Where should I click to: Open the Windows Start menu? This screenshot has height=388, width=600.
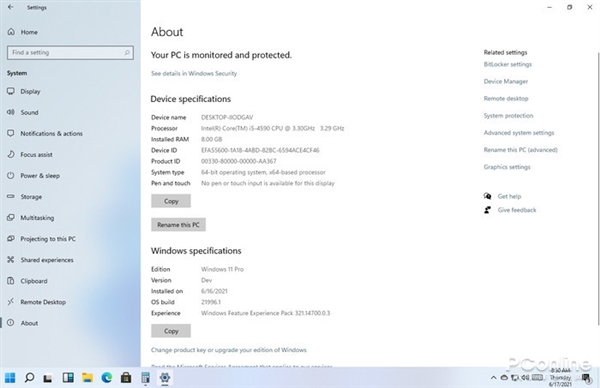tap(10, 378)
